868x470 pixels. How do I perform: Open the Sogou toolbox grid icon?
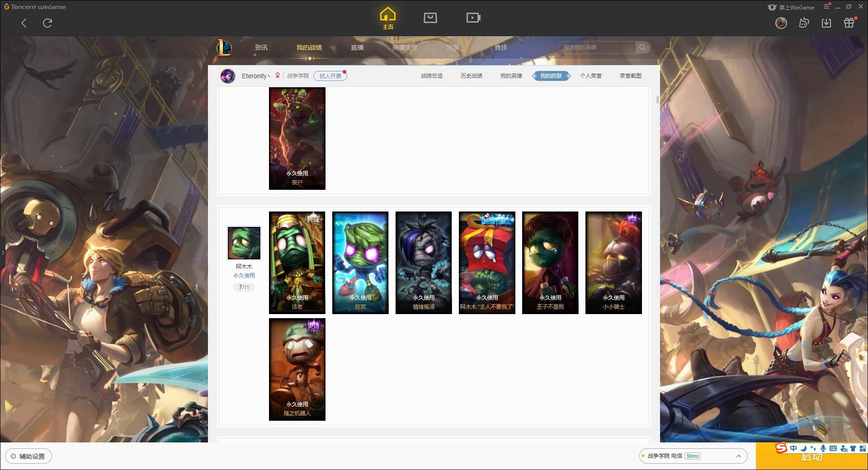pos(863,448)
